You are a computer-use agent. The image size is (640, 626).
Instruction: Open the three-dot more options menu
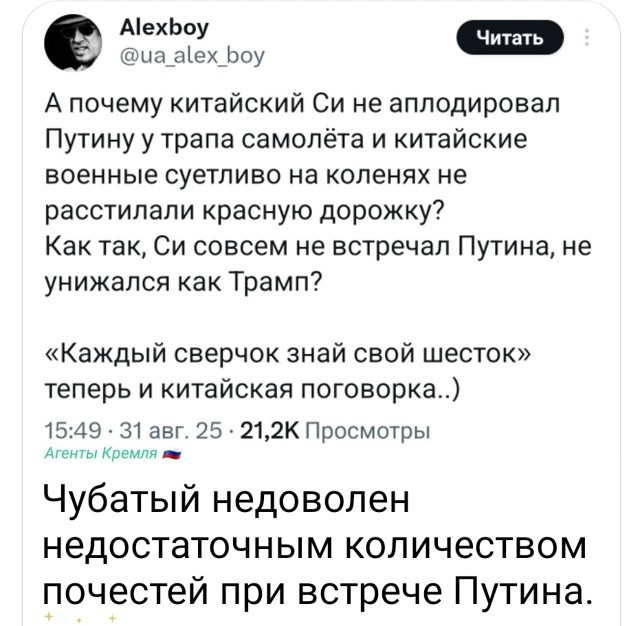(x=587, y=38)
